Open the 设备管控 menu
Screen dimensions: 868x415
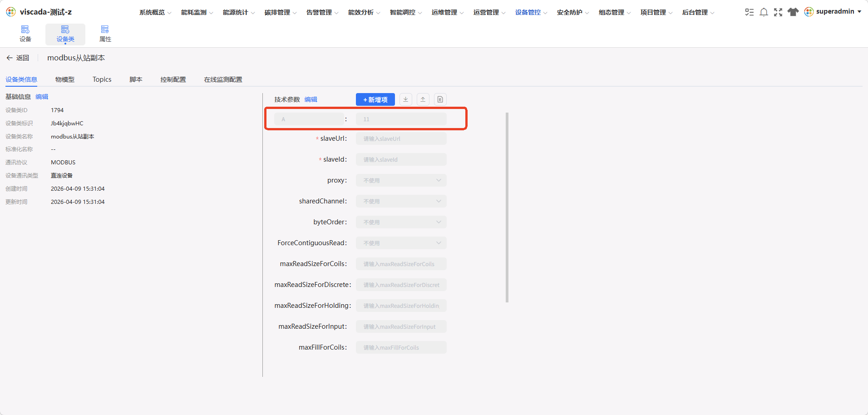(531, 12)
